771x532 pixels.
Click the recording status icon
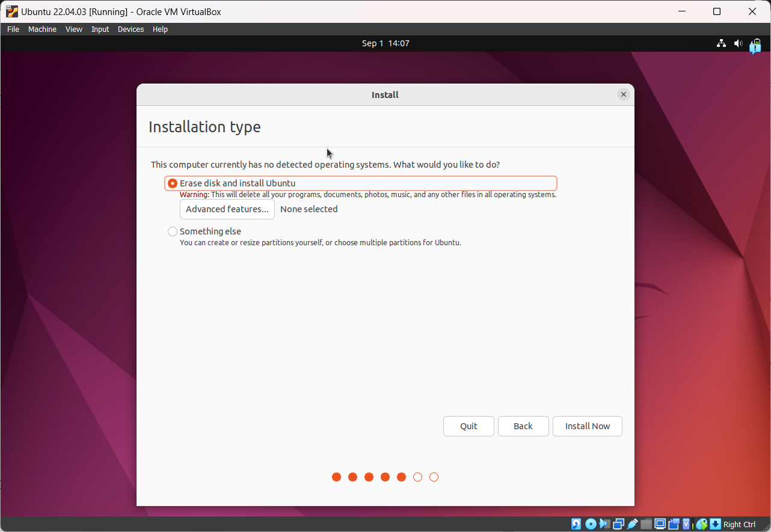pos(674,524)
